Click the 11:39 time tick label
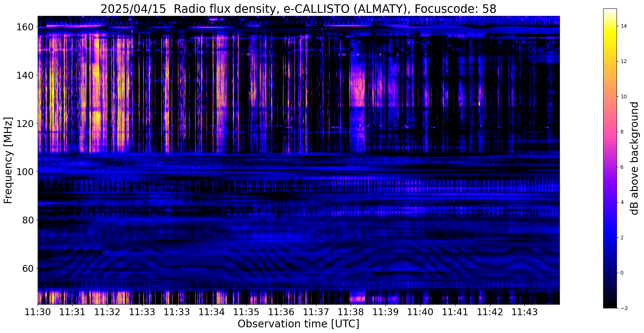 pos(386,312)
